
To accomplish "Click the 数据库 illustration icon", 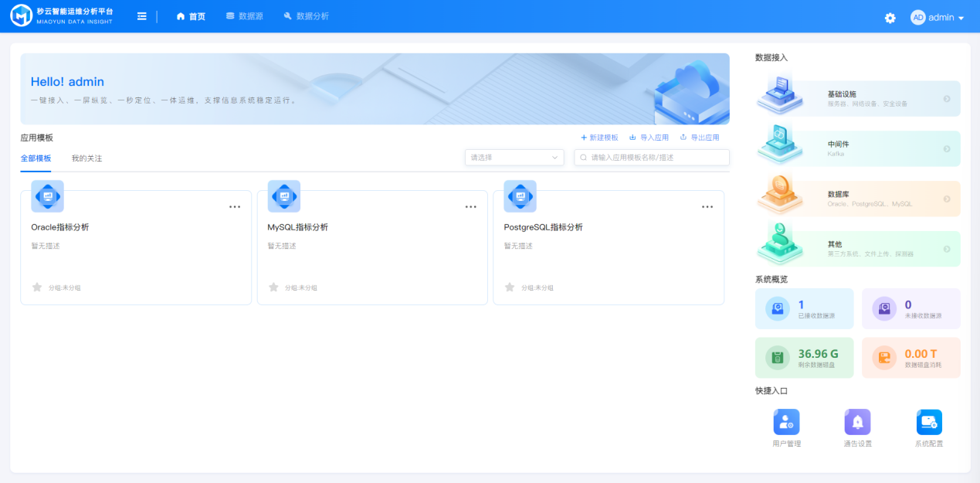I will pos(782,194).
